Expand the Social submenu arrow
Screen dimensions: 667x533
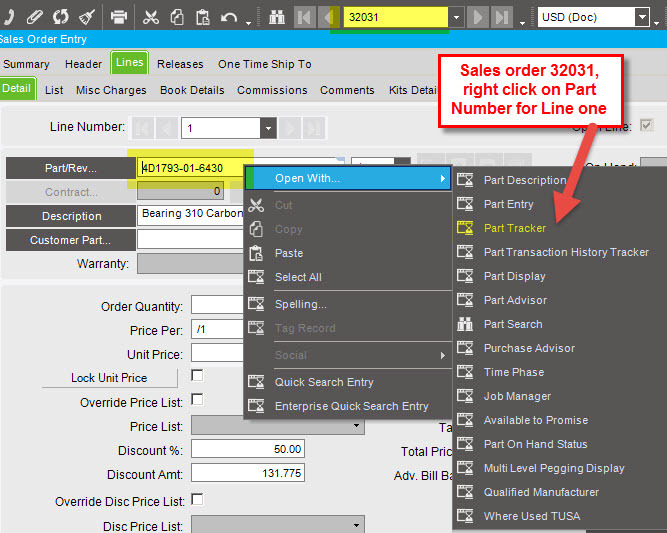click(443, 355)
